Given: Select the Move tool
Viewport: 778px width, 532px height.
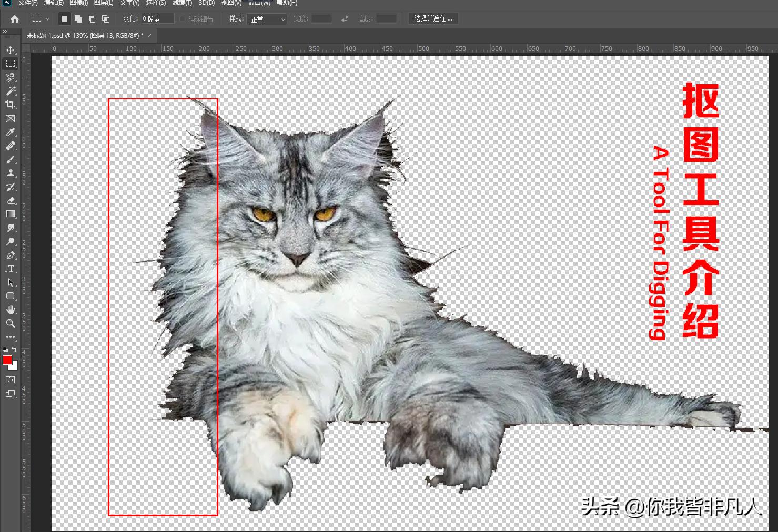Looking at the screenshot, I should (x=10, y=50).
